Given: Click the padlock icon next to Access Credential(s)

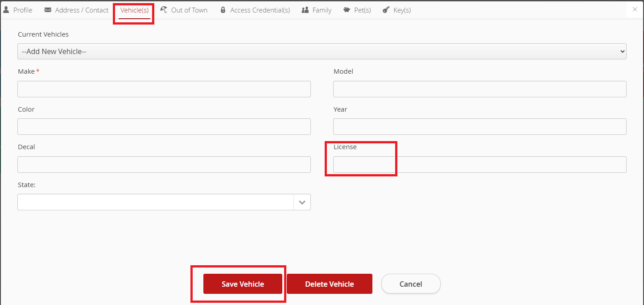Looking at the screenshot, I should click(223, 9).
